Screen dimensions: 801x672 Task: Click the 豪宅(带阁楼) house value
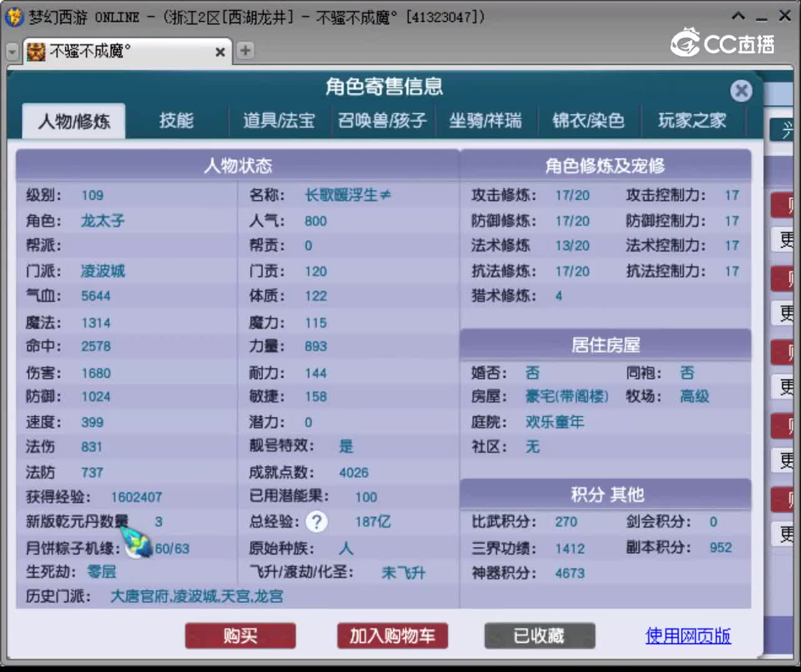click(x=567, y=396)
